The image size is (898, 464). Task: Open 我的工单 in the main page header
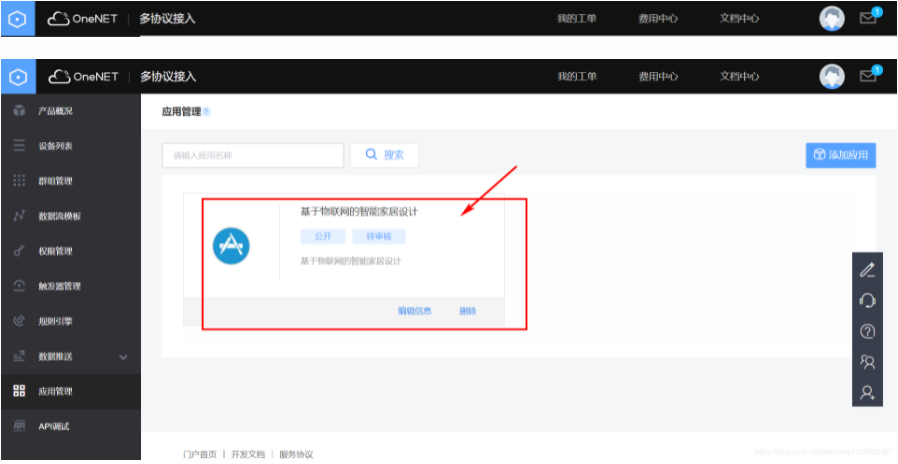click(x=577, y=76)
